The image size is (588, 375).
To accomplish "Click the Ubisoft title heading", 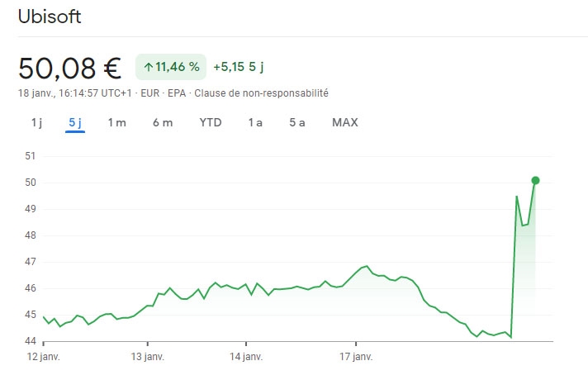I will [50, 17].
